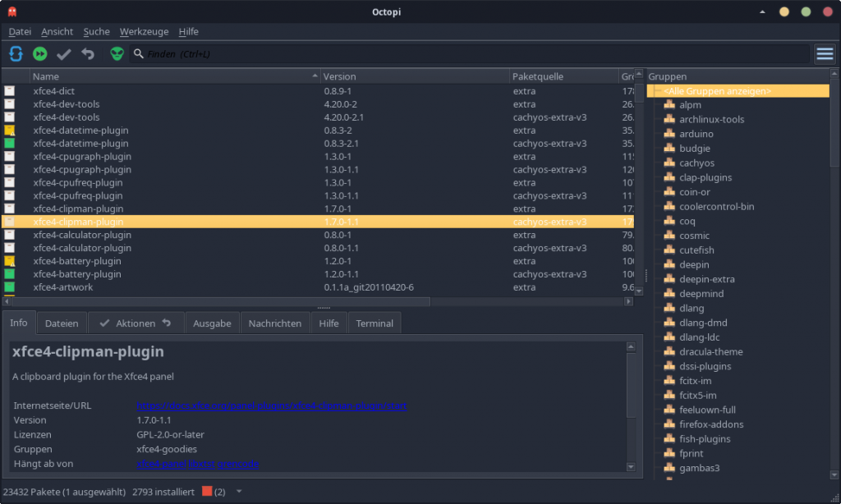
Task: Open the dropdown arrow in the status bar
Action: [239, 492]
